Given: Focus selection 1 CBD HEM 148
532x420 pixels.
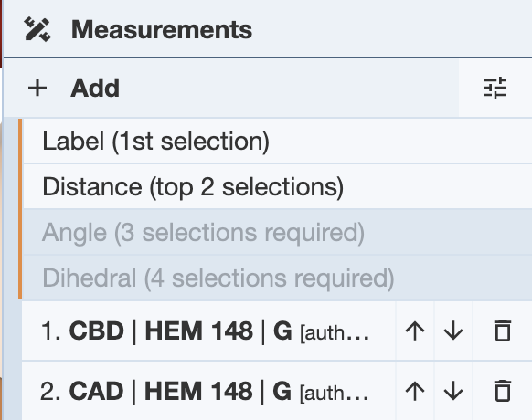Looking at the screenshot, I should click(208, 331).
